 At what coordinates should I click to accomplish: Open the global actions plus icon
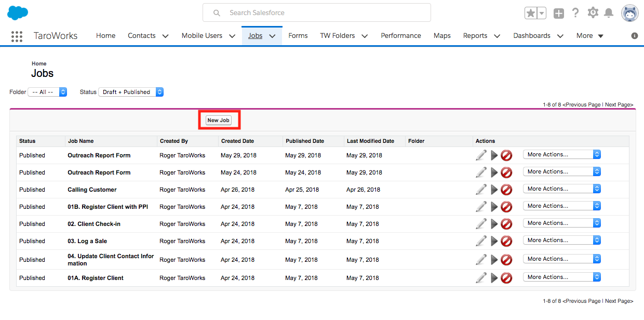click(x=559, y=14)
